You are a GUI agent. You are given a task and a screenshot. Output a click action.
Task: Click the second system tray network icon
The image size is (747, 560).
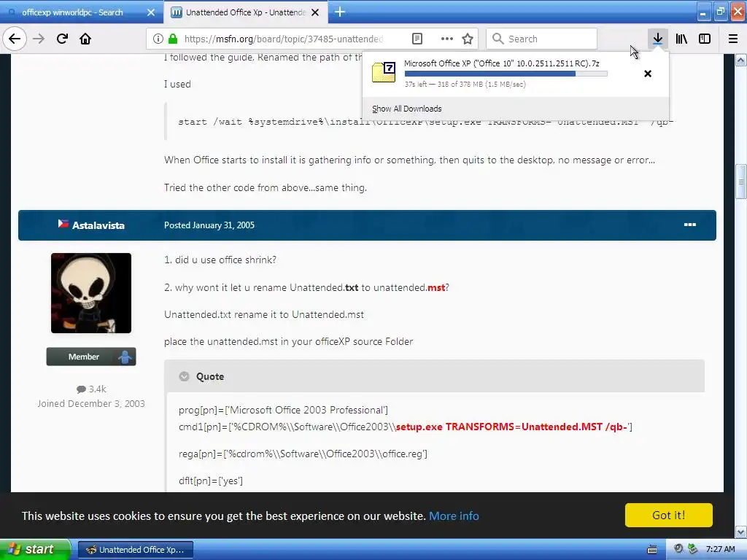coord(692,549)
